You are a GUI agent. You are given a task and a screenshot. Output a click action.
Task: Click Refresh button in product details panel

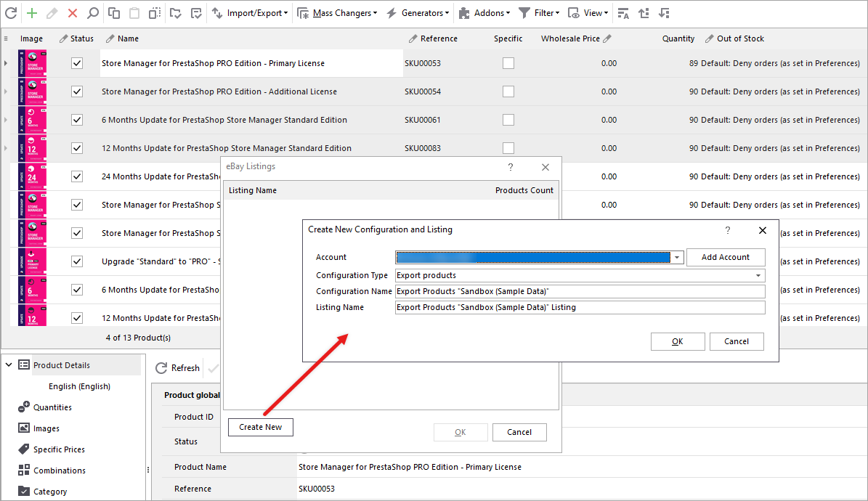(x=178, y=368)
